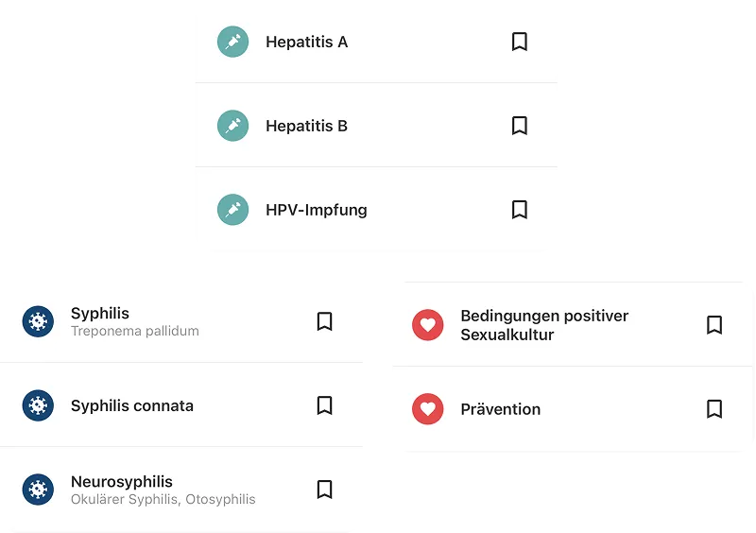Viewport: 756px width, 533px height.
Task: Bookmark the Syphilis Treponema pallidum entry
Action: click(324, 321)
